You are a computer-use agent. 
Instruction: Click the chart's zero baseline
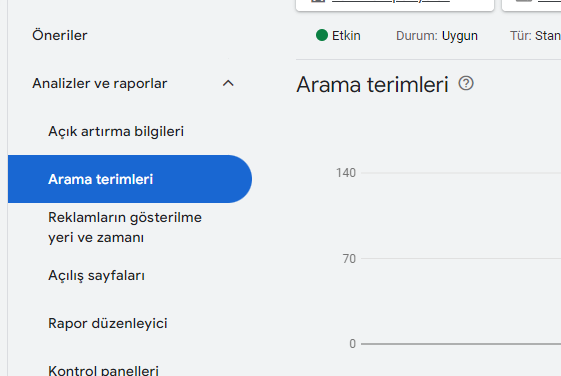461,344
